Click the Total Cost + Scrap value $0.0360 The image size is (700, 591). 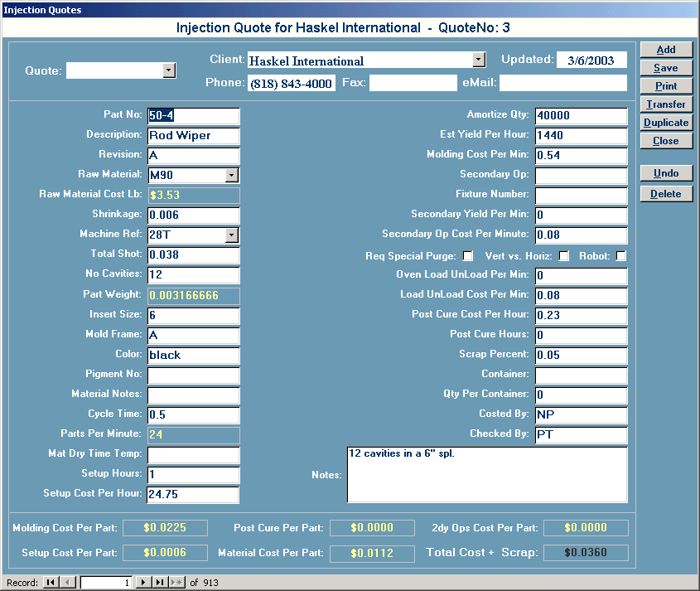coord(586,553)
